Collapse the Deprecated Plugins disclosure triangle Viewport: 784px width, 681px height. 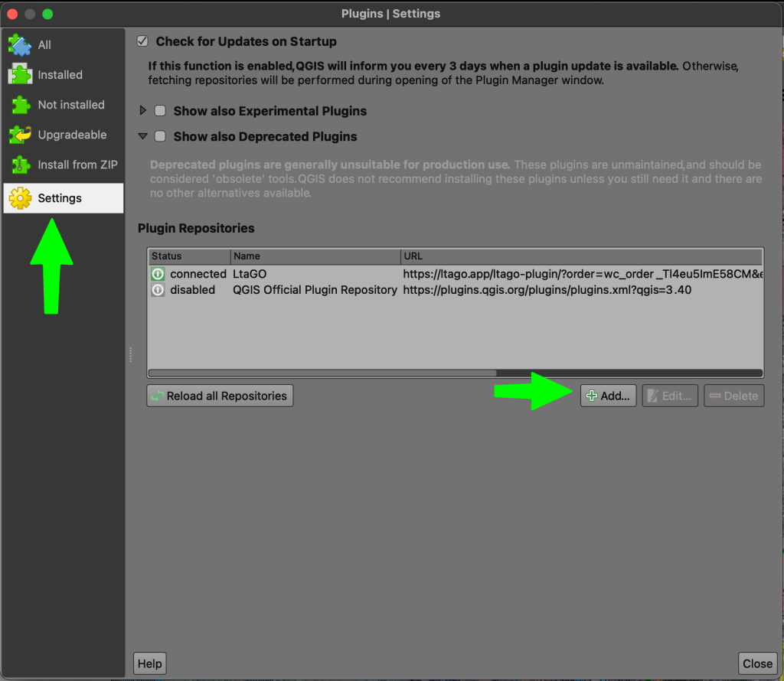click(143, 136)
